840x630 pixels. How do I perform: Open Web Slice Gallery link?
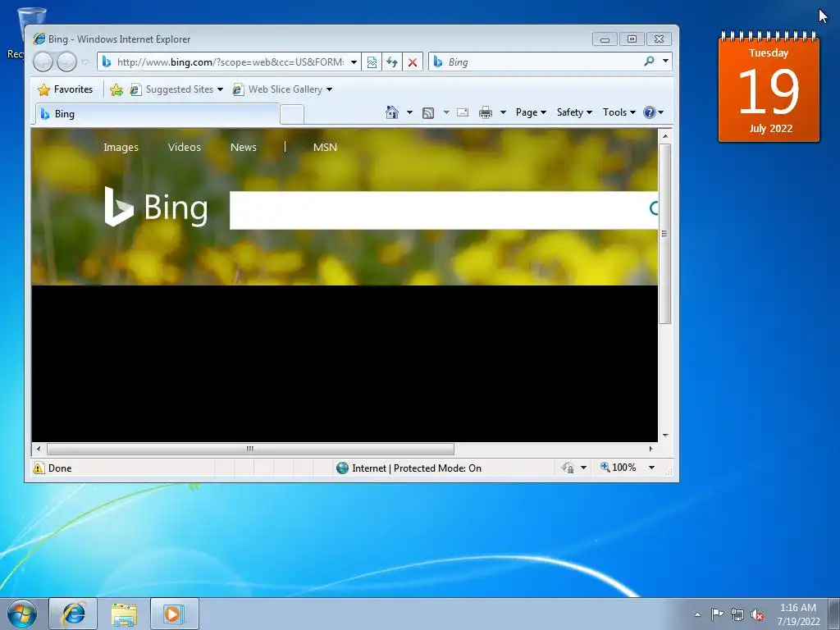[277, 89]
